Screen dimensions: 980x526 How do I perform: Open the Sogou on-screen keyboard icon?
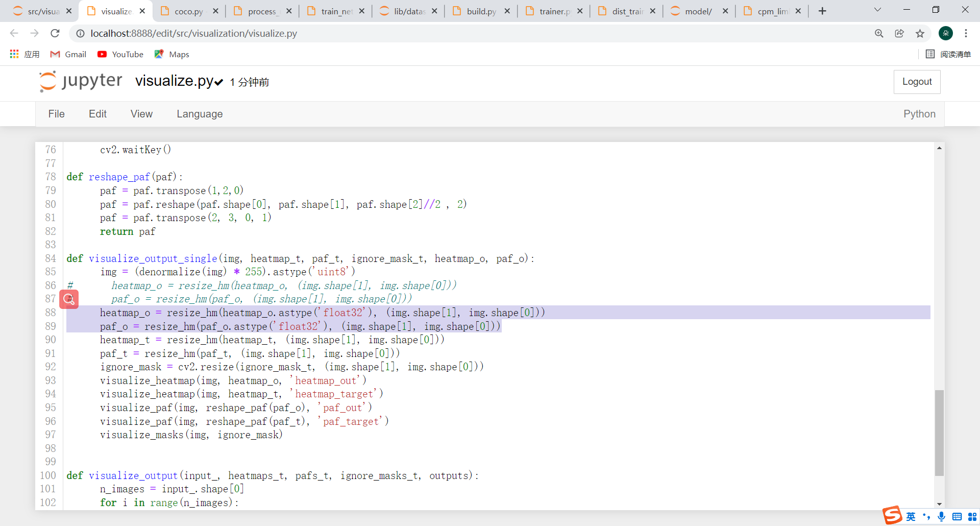click(957, 517)
